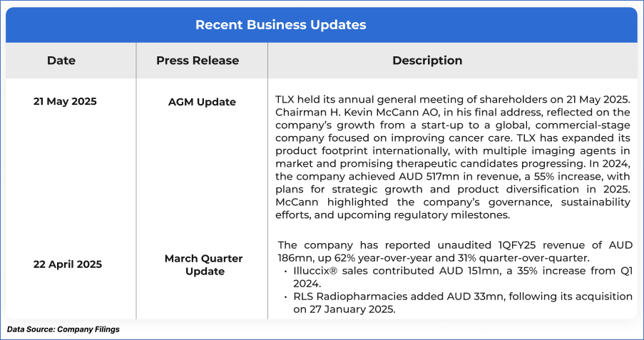
Task: Select the Press Release column header
Action: pos(198,61)
